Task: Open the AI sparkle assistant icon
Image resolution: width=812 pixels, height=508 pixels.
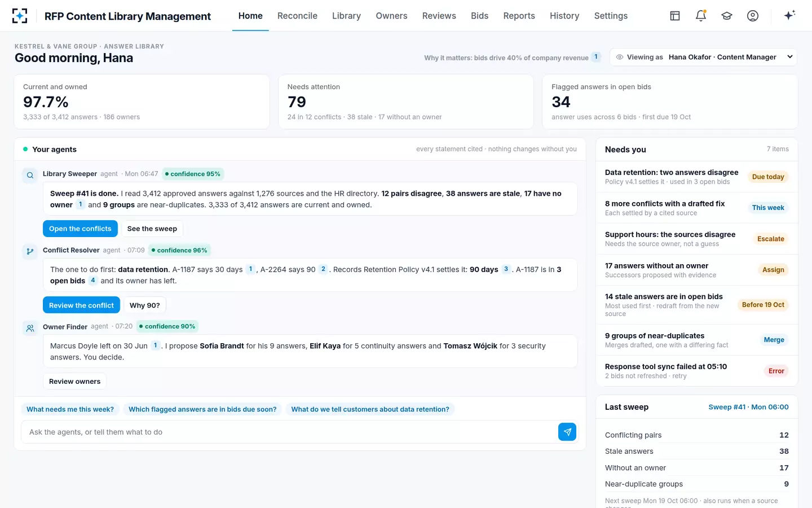Action: point(789,15)
